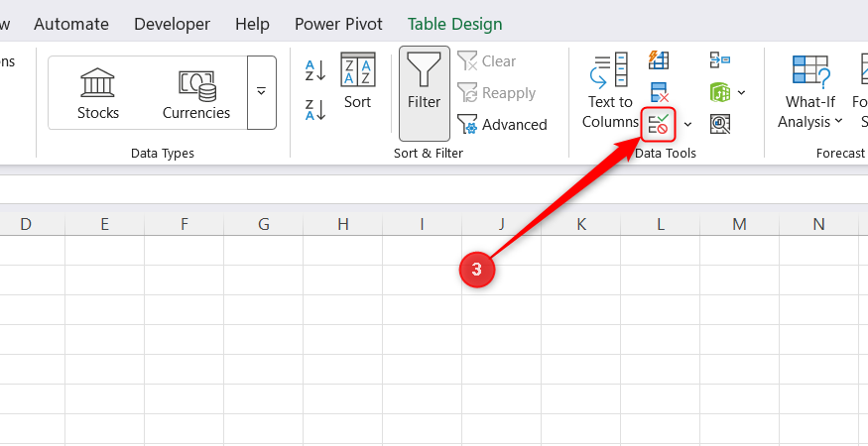This screenshot has height=446, width=868.
Task: Select column L header
Action: coord(660,224)
